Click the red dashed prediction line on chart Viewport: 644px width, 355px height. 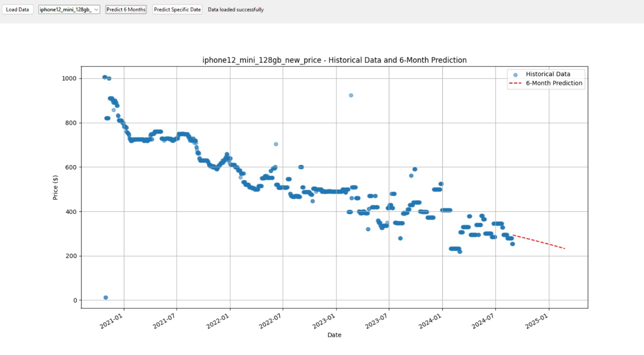pos(539,242)
